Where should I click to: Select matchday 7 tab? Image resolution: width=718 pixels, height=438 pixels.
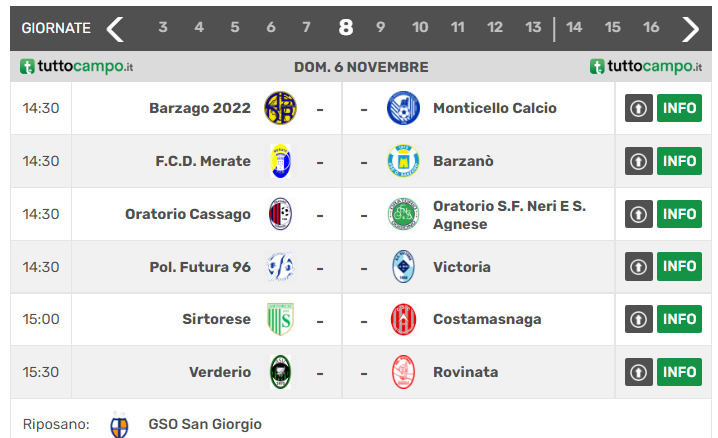[307, 28]
